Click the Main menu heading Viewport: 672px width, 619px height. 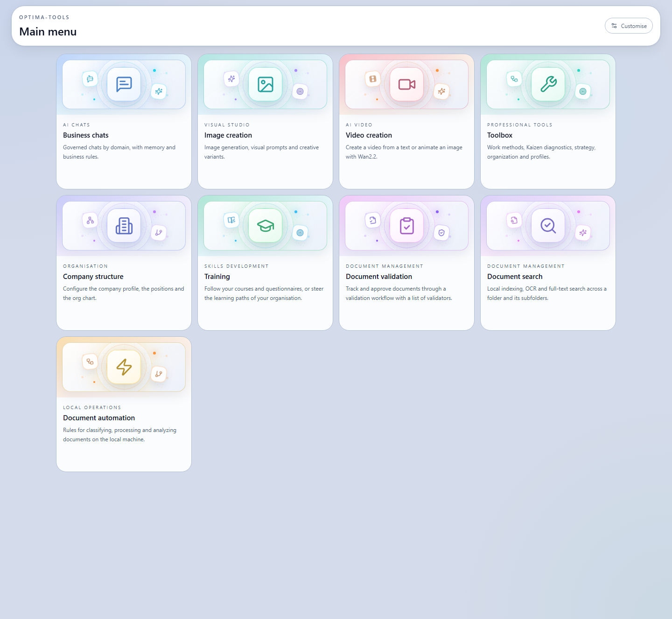pos(48,32)
